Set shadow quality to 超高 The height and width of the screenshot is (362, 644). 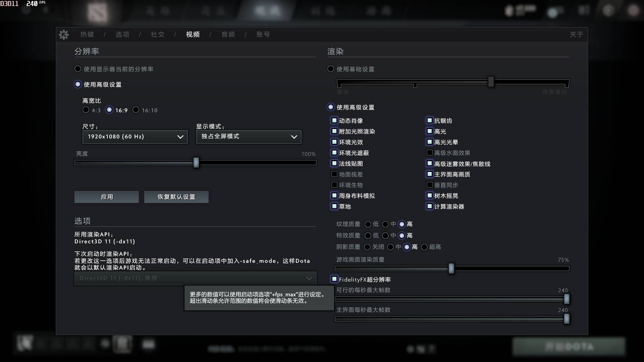pyautogui.click(x=424, y=247)
